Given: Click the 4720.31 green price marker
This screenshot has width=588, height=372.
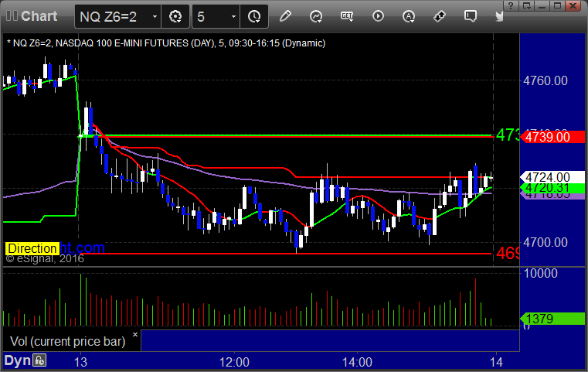Looking at the screenshot, I should (552, 188).
